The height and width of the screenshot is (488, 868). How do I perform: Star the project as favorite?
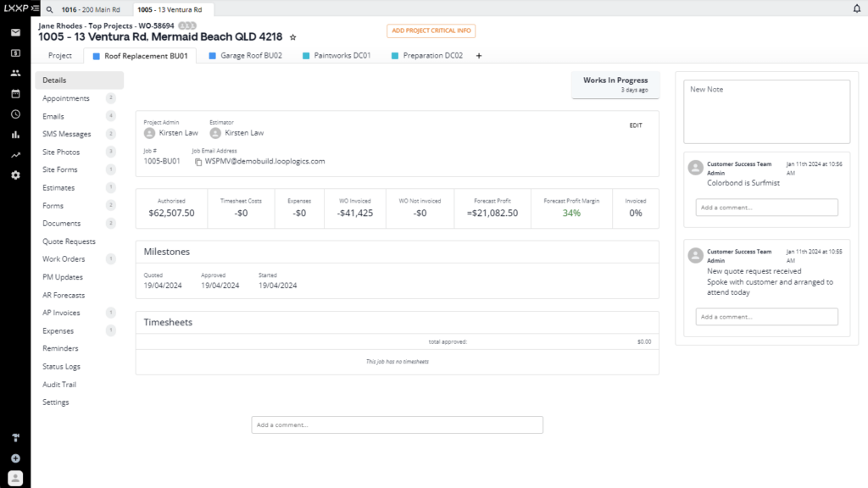pos(293,38)
